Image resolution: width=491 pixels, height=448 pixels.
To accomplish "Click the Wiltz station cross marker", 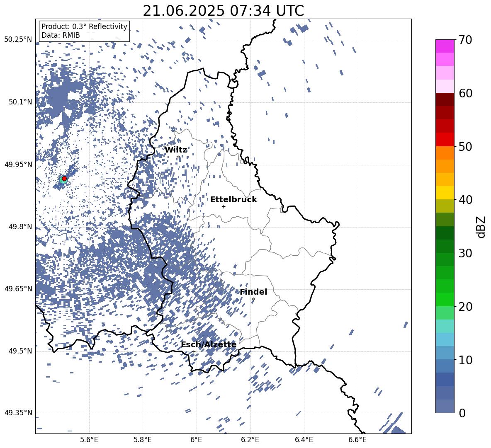I will [178, 157].
